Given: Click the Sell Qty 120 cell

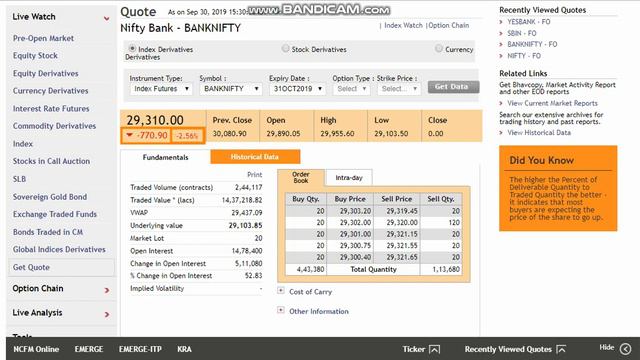Looking at the screenshot, I should click(441, 222).
